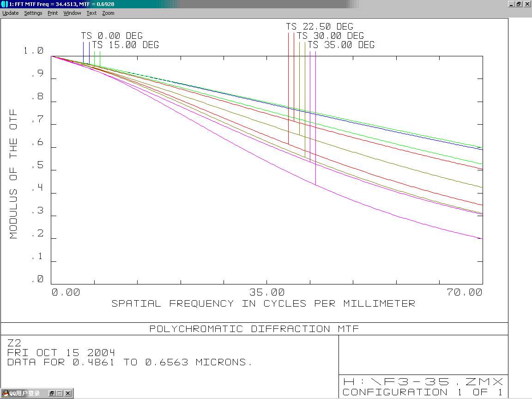Click the TS 22.50 DEG legend label
This screenshot has width=532, height=399.
click(320, 26)
